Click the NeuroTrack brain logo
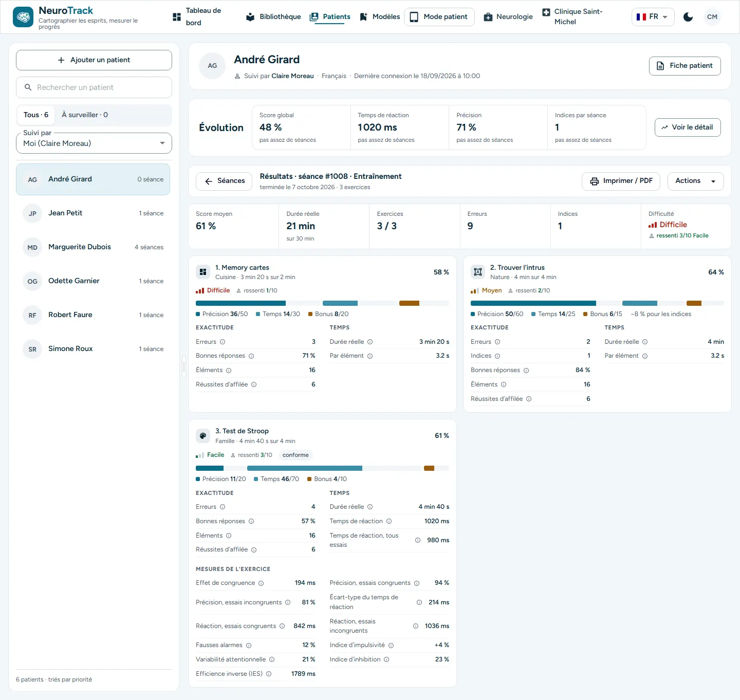This screenshot has height=700, width=740. [x=23, y=17]
